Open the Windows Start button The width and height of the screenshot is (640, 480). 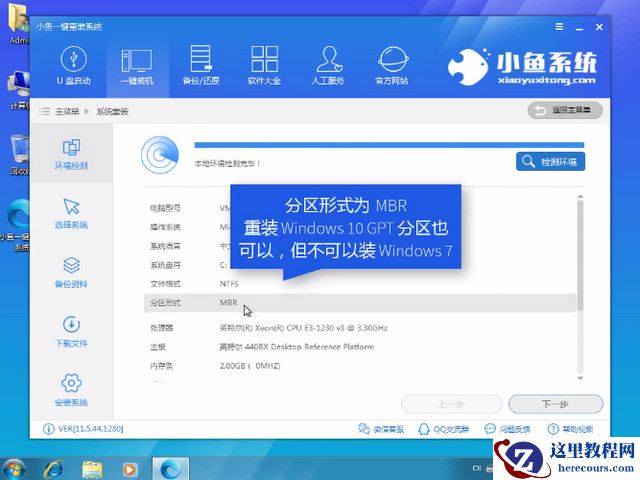pyautogui.click(x=13, y=469)
